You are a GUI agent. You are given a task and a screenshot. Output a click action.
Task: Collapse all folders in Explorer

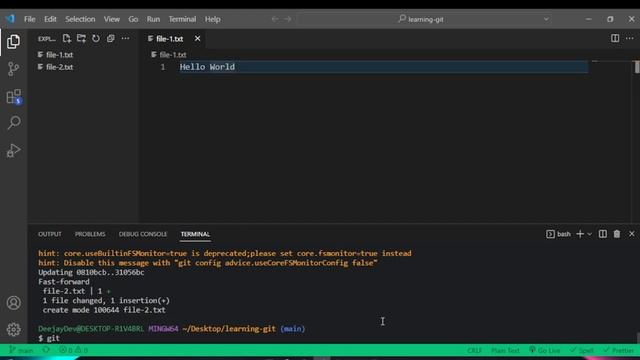[111, 38]
